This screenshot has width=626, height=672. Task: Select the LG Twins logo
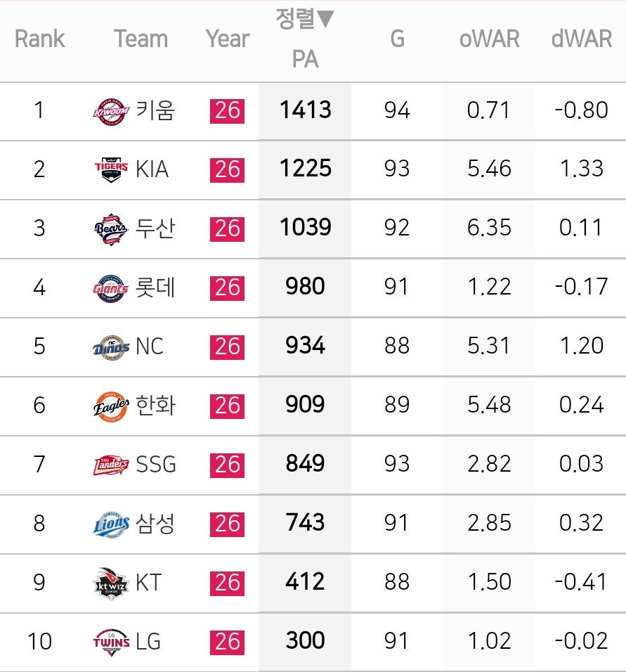(x=111, y=642)
